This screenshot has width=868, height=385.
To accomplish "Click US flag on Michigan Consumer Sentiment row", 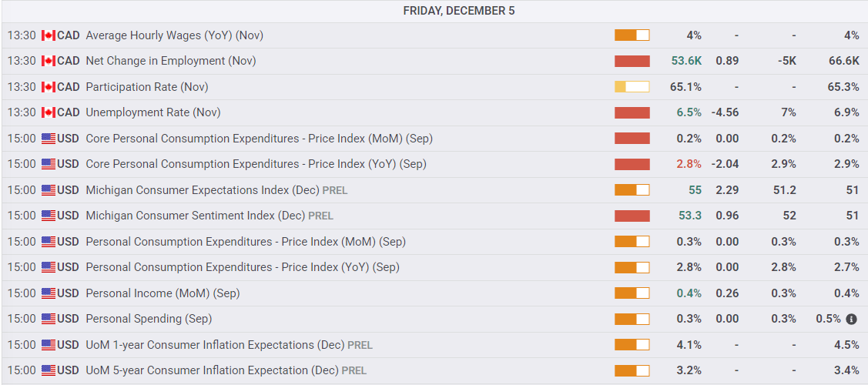I will (x=49, y=216).
